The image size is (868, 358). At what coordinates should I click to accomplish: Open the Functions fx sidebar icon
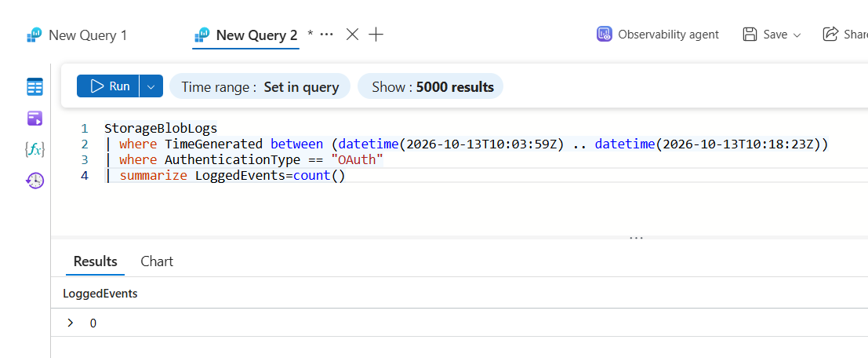pos(35,149)
